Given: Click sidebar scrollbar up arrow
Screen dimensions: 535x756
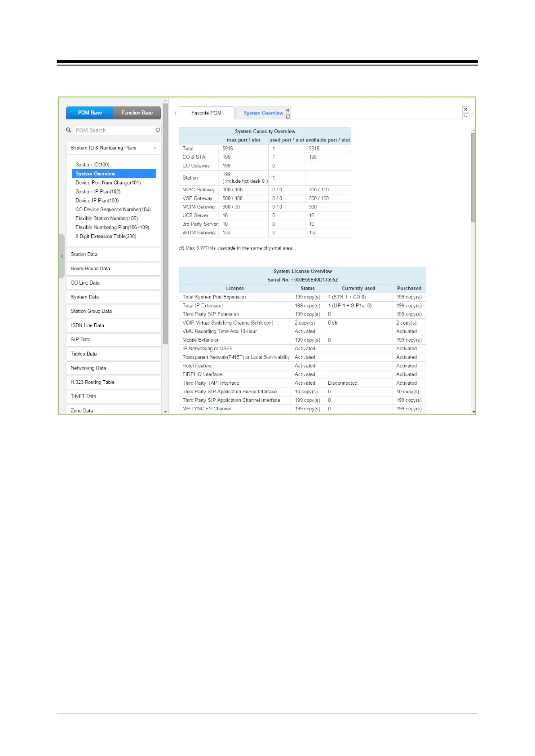Looking at the screenshot, I should coord(165,101).
